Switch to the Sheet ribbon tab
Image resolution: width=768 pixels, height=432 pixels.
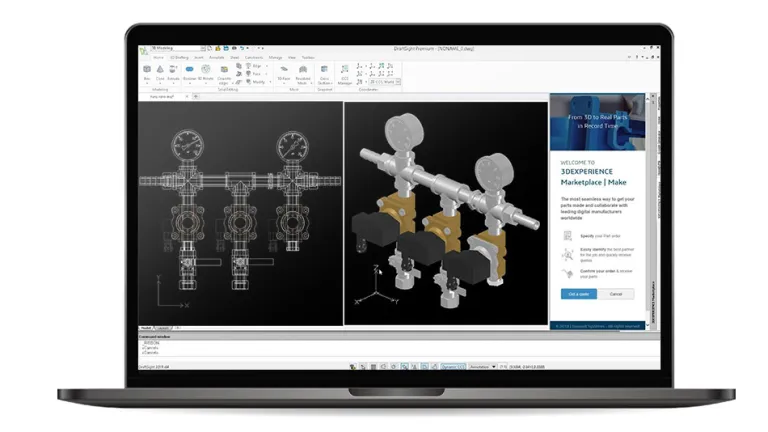point(235,57)
